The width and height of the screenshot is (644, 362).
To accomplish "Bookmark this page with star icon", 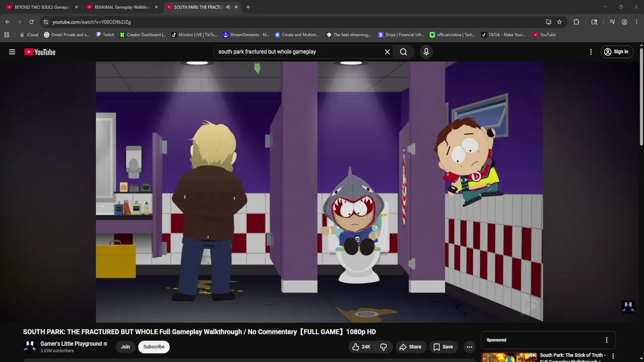I will coord(559,22).
